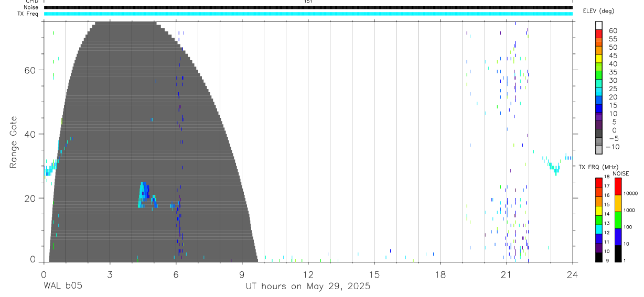Screen dimensions: 644x297
Task: Click the x-axis tick label '12'
Action: coord(308,274)
